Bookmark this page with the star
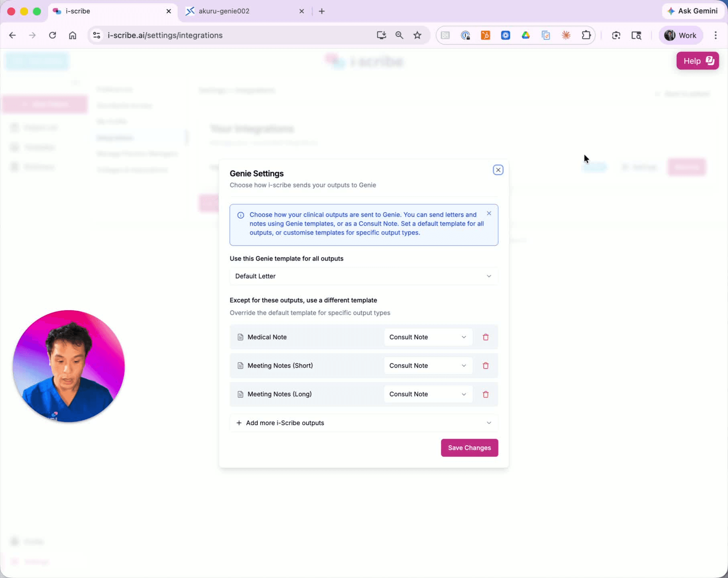 pyautogui.click(x=417, y=35)
